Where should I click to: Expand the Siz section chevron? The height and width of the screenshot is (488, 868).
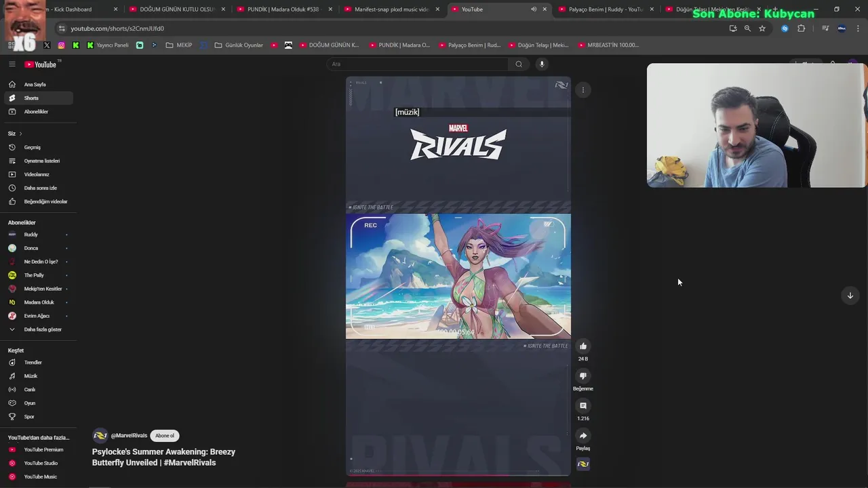(x=20, y=134)
